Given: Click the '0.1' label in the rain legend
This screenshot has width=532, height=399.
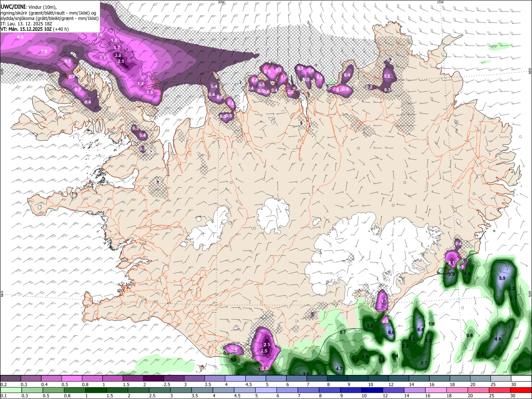Looking at the screenshot, I should tap(3, 396).
